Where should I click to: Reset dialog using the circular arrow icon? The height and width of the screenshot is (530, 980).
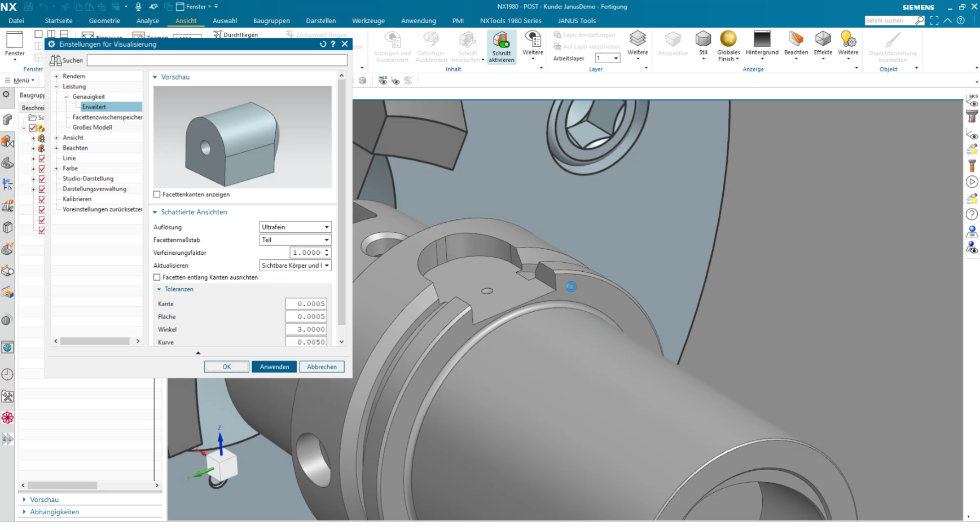(323, 44)
